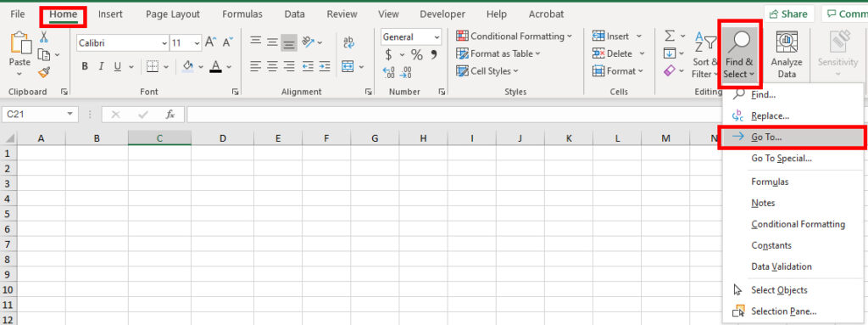868x325 pixels.
Task: Increase font size with large A icon
Action: pyautogui.click(x=210, y=42)
